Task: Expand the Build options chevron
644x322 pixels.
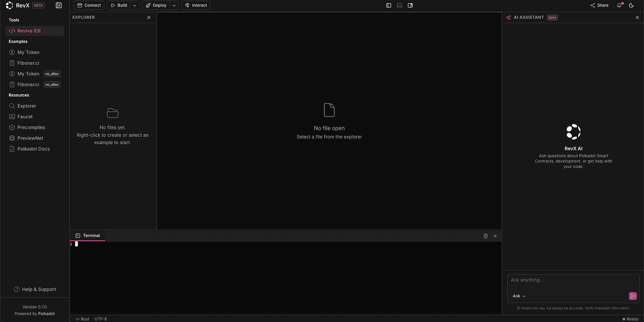Action: [134, 5]
